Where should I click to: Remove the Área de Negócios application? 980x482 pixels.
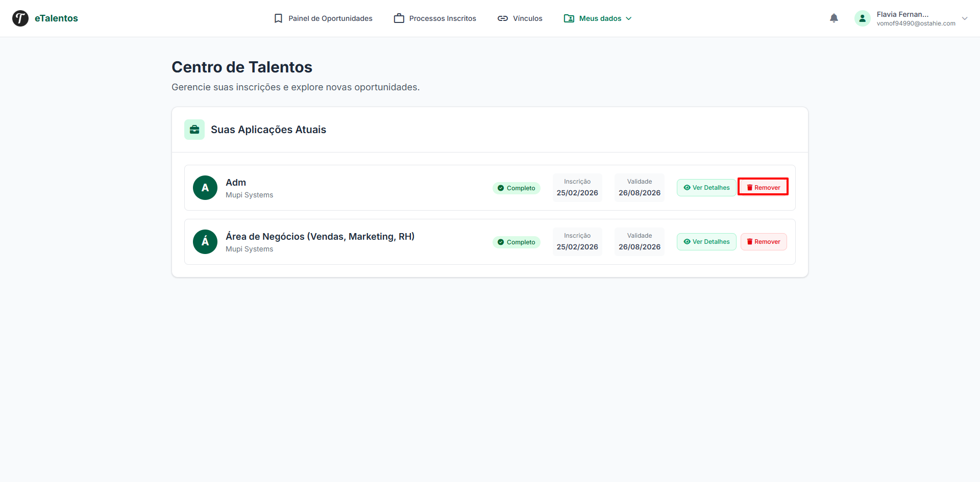pos(763,241)
